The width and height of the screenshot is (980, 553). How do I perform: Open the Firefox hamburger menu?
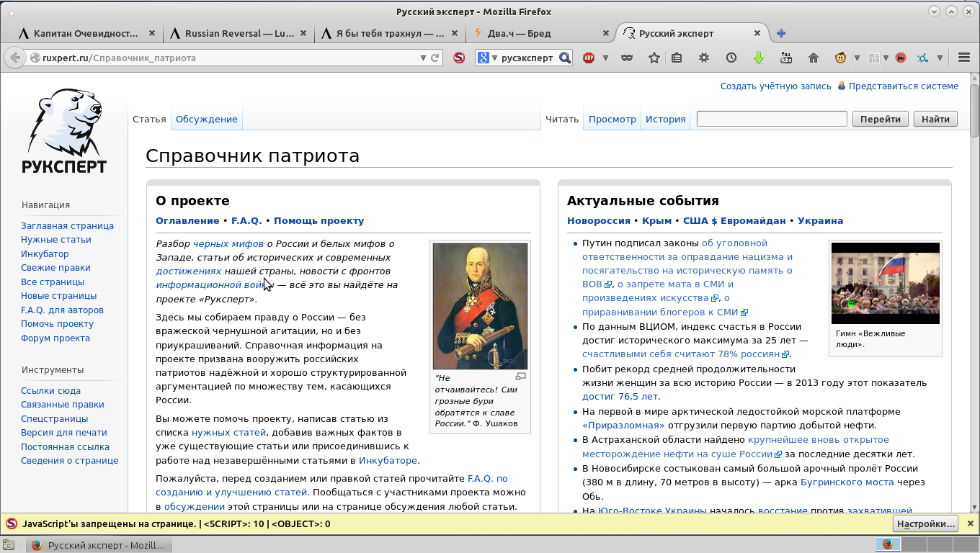point(964,58)
